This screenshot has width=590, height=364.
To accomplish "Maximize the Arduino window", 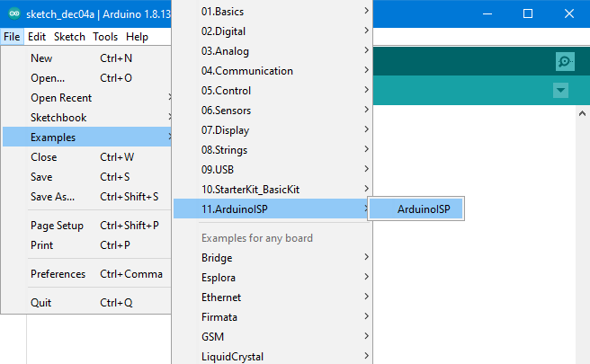I will tap(528, 13).
